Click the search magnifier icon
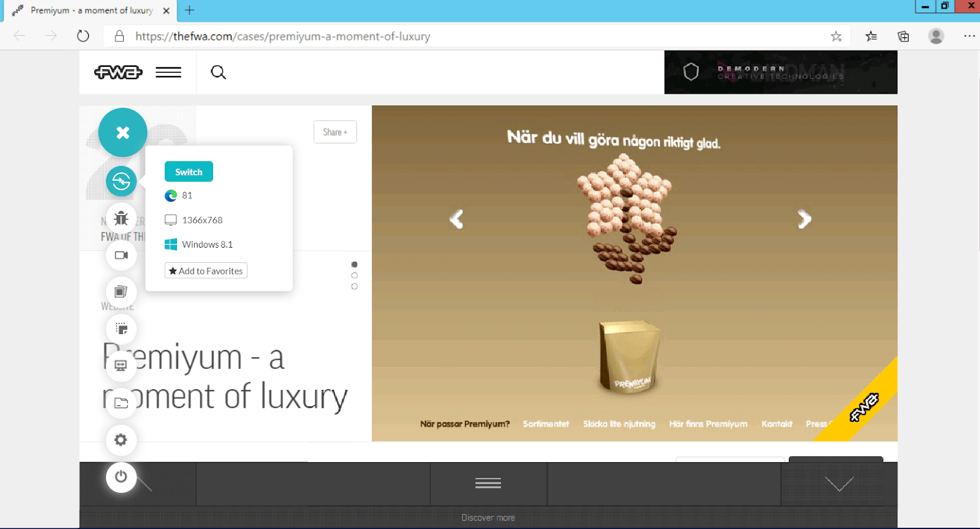Screen dimensions: 980x529 [218, 72]
